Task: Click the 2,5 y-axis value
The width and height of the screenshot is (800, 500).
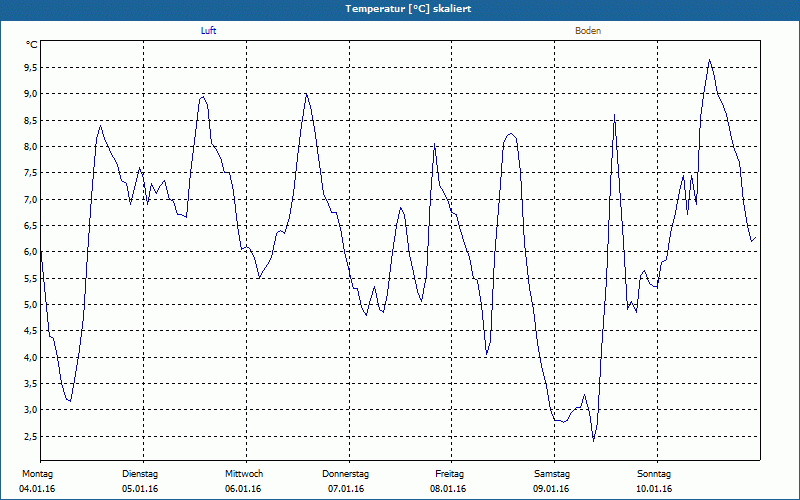Action: [x=32, y=437]
